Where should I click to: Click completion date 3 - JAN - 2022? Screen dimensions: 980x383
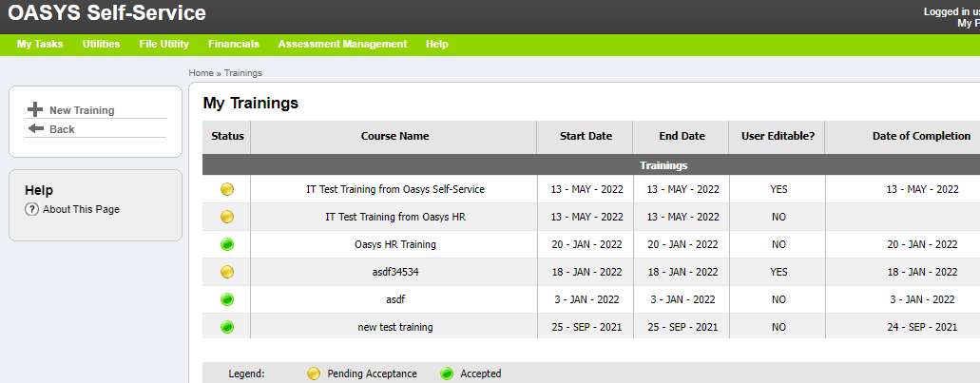923,299
